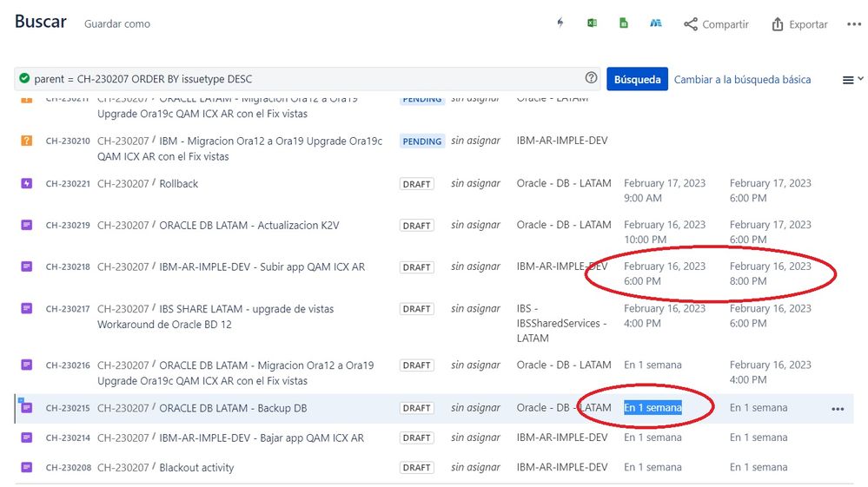This screenshot has height=487, width=868.
Task: Open issue key CH-230217
Action: click(68, 308)
